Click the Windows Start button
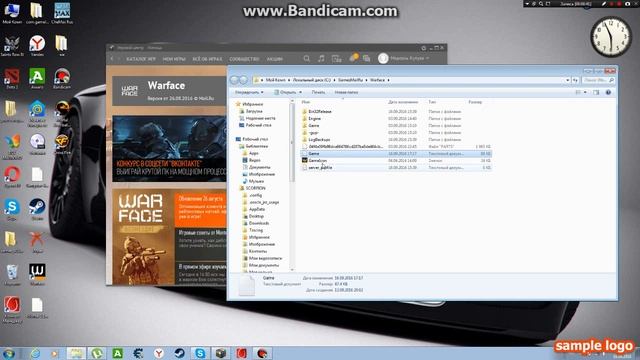Screen dimensions: 640x360 tap(9, 353)
